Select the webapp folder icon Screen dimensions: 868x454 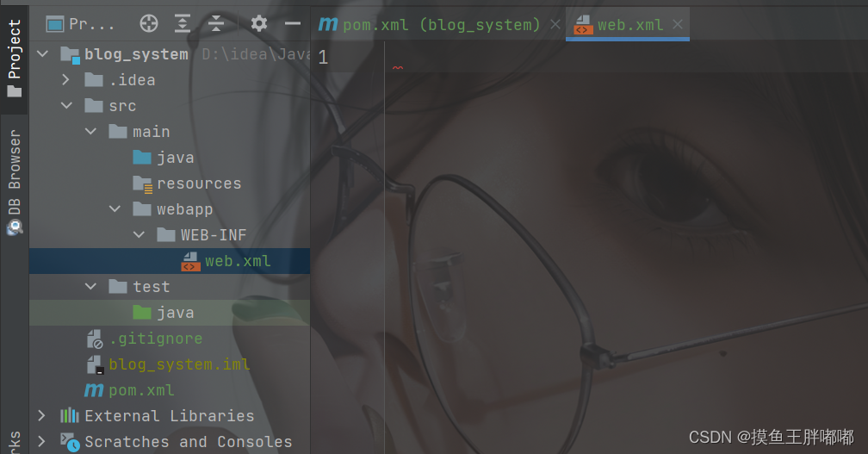(x=142, y=209)
